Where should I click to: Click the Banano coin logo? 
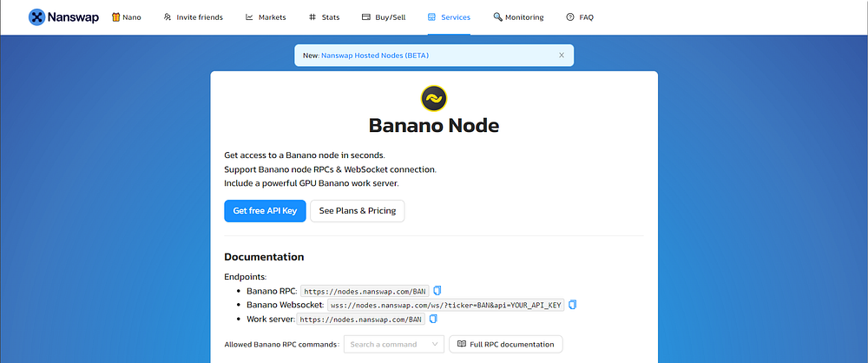click(434, 99)
